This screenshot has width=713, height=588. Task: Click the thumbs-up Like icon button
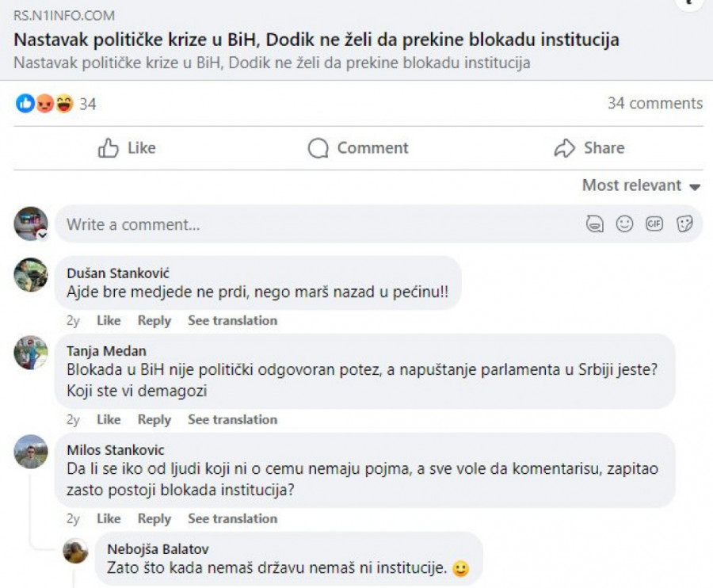coord(127,148)
